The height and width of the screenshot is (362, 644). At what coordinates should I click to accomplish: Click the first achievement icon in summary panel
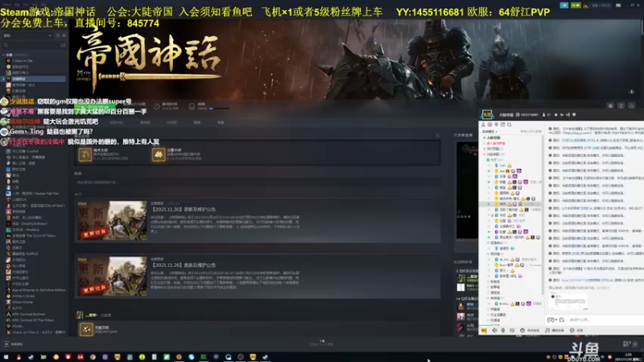85,154
